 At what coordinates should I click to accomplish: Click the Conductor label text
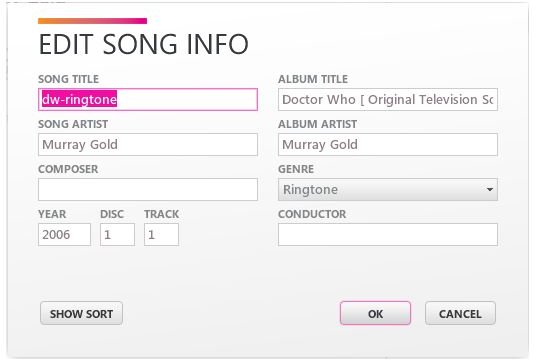tap(312, 214)
